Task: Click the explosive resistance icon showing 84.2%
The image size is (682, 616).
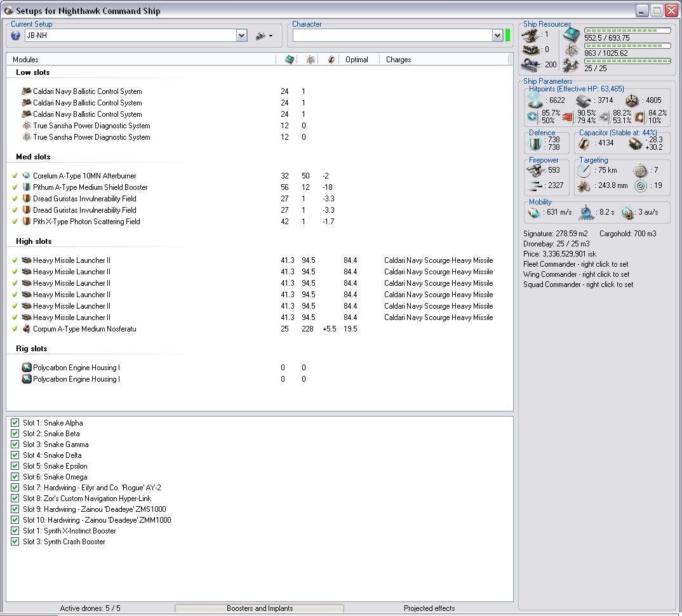Action: click(640, 117)
